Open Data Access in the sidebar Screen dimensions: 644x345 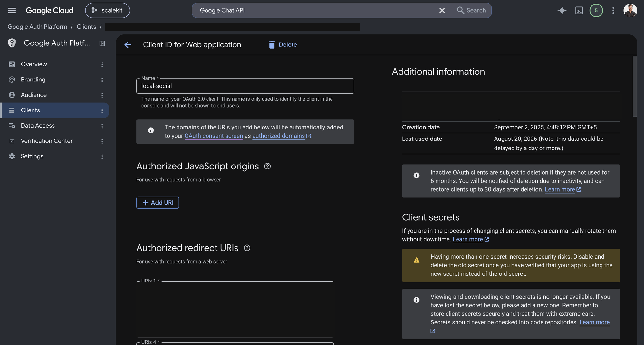point(38,126)
